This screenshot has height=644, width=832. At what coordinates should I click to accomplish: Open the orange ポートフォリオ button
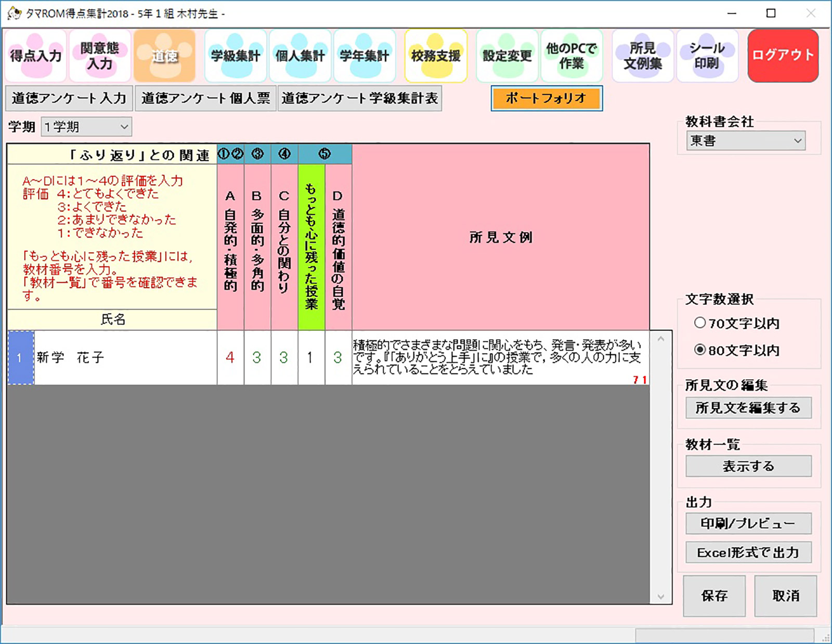click(x=547, y=98)
